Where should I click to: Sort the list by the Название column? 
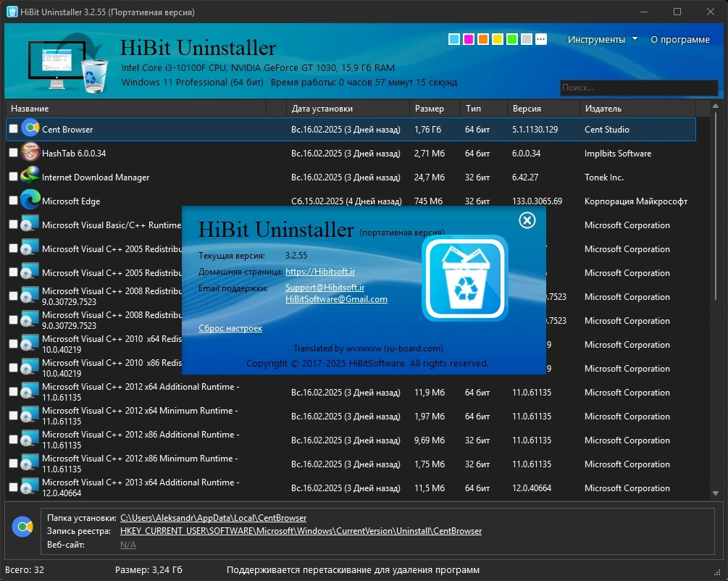pyautogui.click(x=137, y=108)
